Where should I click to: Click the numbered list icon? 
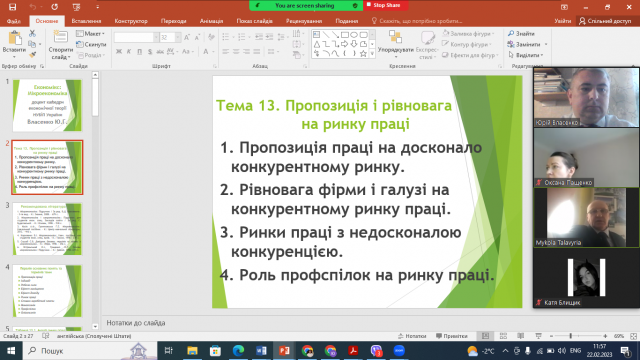(x=242, y=37)
